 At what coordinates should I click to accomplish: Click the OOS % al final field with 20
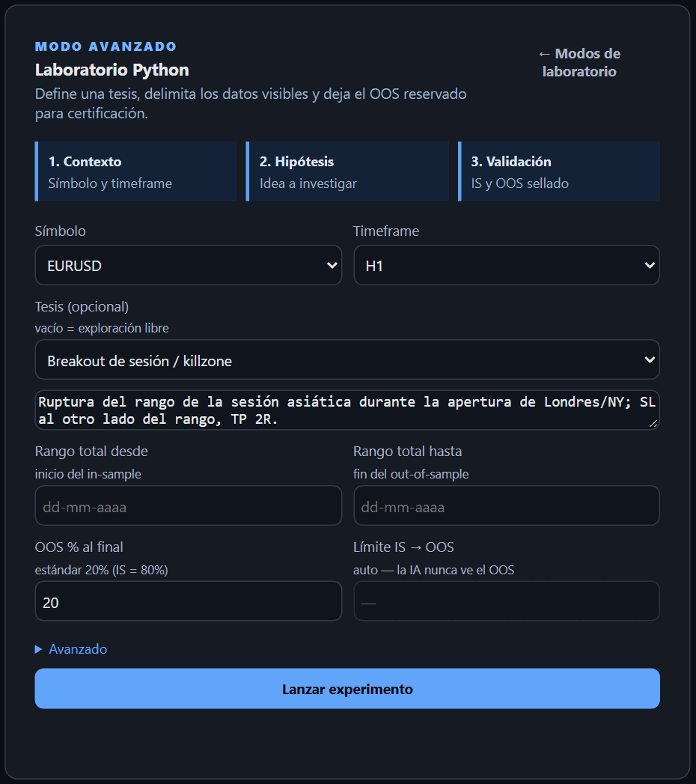[189, 601]
